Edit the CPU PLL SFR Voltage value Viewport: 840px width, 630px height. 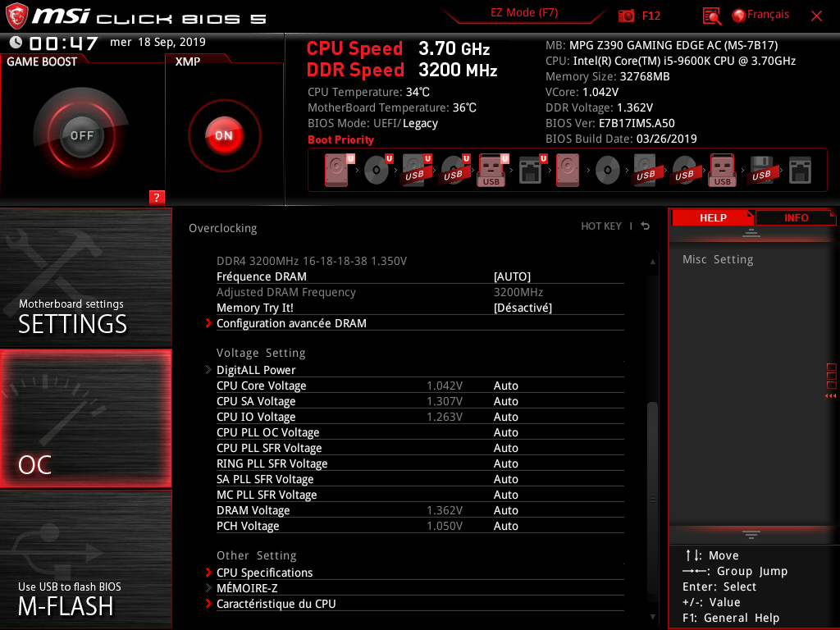[x=505, y=447]
